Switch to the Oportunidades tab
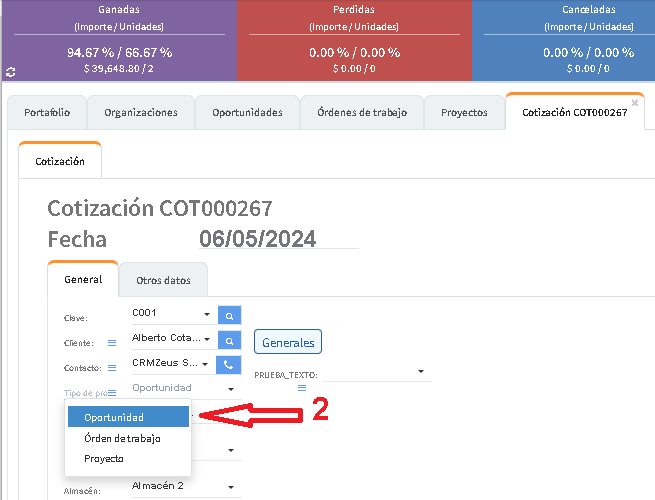Screen dimensions: 655x500 pyautogui.click(x=247, y=112)
